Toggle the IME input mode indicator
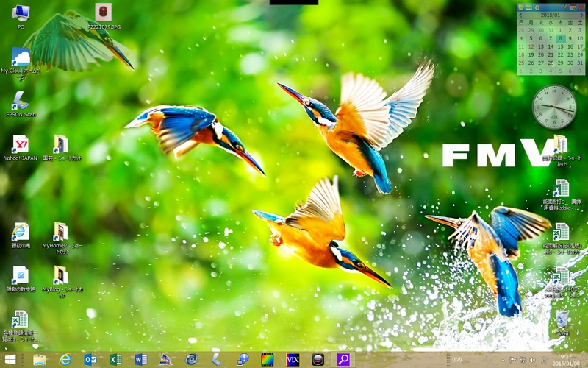The image size is (588, 368). tap(543, 360)
